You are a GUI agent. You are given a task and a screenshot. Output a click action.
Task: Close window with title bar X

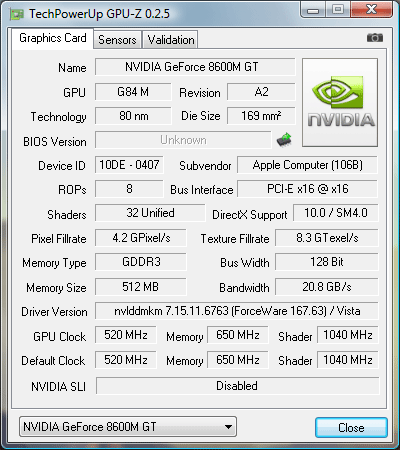371,9
